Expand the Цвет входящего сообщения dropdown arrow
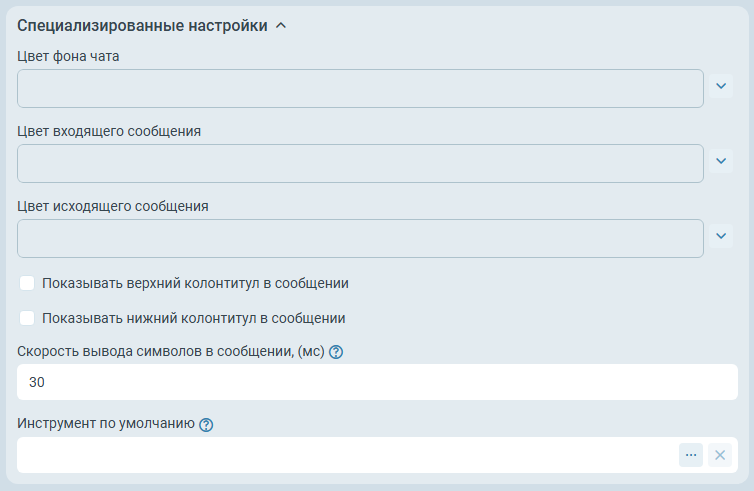 pyautogui.click(x=721, y=161)
